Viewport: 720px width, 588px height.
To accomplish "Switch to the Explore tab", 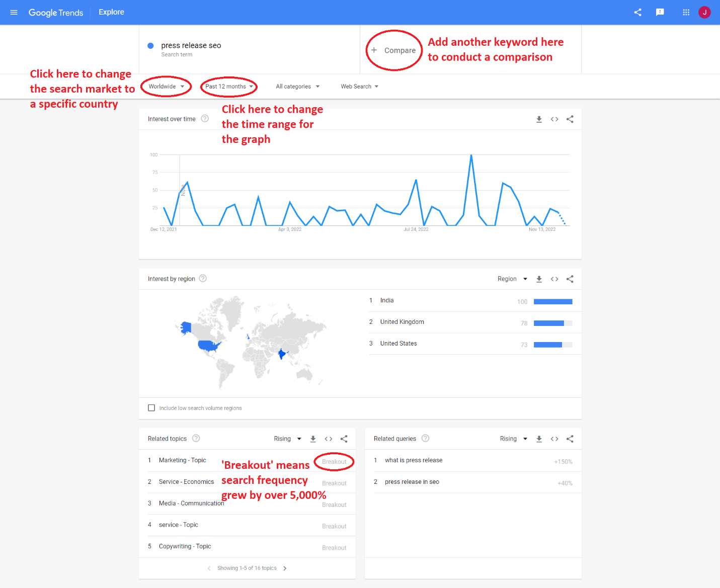I will [x=111, y=12].
